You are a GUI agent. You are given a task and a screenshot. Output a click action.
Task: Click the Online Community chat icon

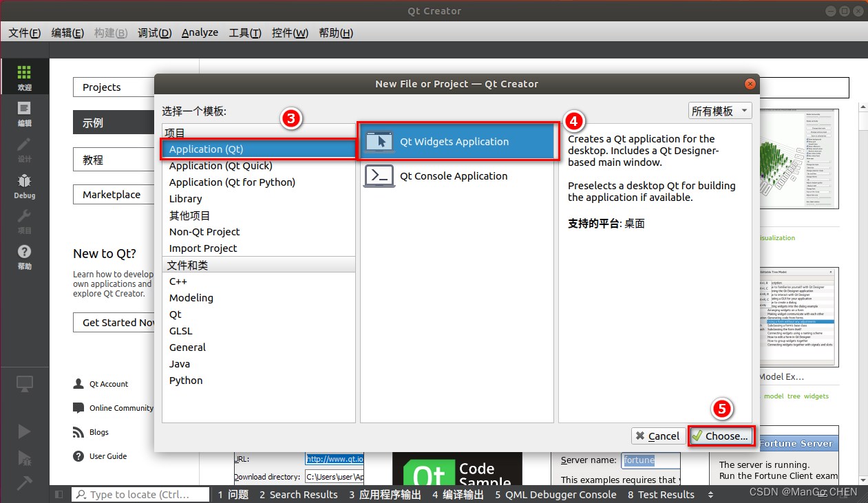[78, 408]
